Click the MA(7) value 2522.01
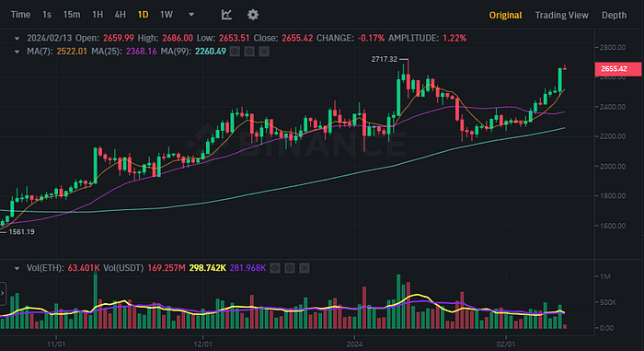The height and width of the screenshot is (351, 644). 72,52
